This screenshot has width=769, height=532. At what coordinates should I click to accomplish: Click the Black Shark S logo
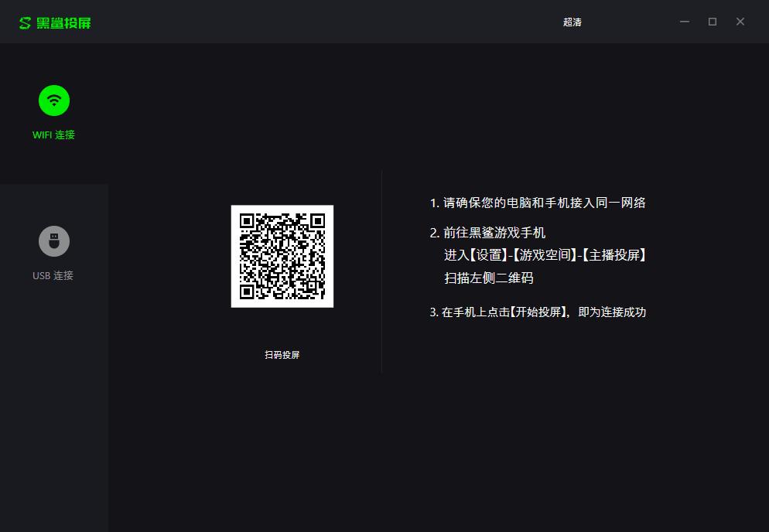[25, 22]
